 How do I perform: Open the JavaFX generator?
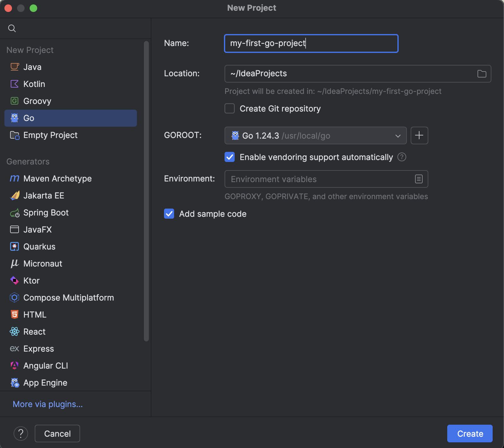71,230
